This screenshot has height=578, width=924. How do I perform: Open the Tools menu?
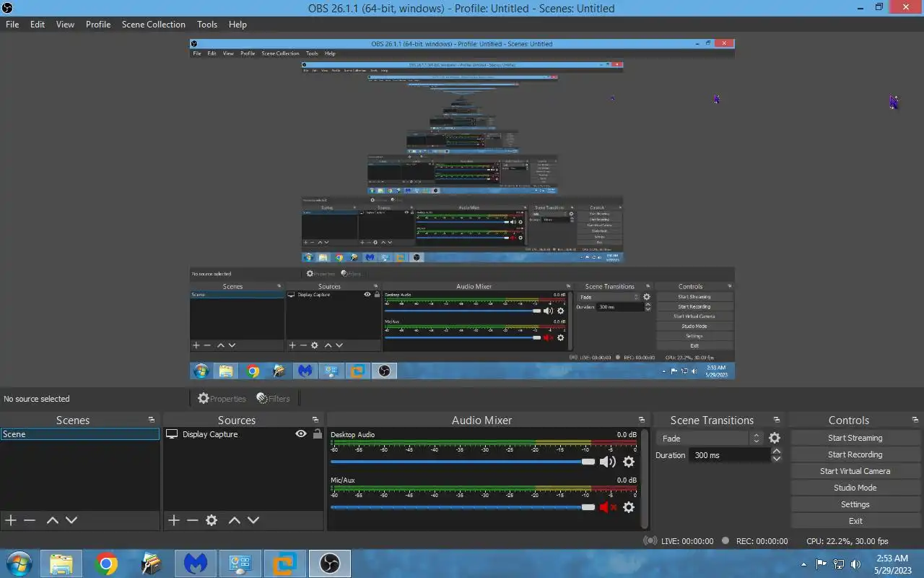(207, 24)
